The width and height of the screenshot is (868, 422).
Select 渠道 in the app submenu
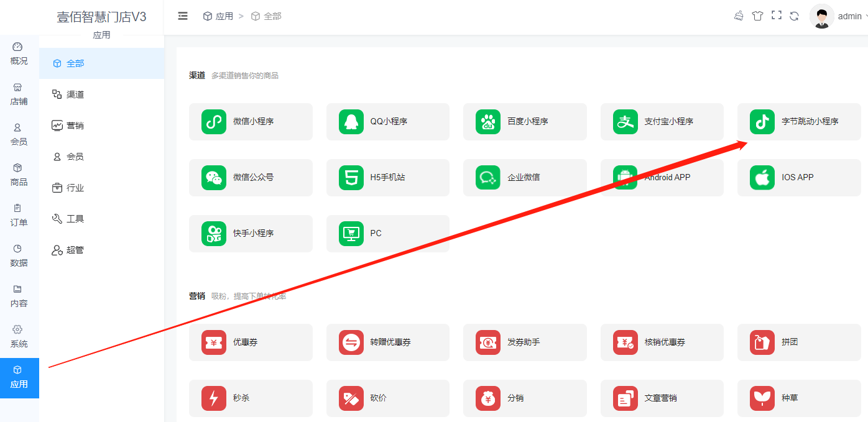pyautogui.click(x=102, y=94)
